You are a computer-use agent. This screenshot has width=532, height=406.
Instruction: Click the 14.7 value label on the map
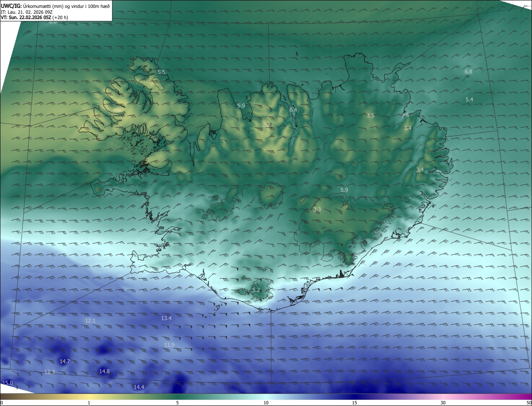tap(65, 362)
